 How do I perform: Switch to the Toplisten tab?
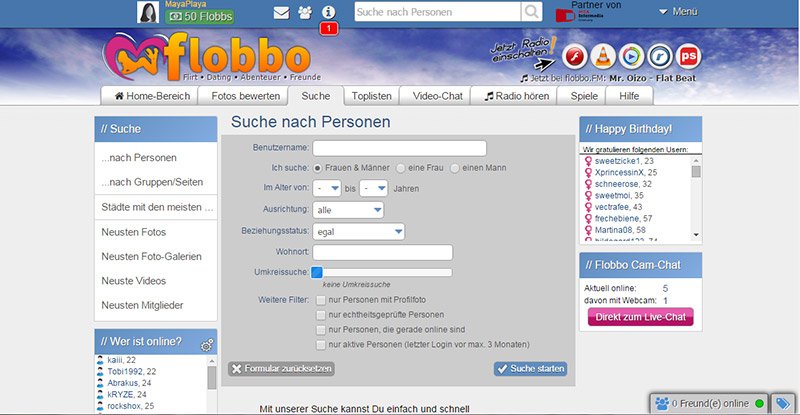tap(371, 96)
